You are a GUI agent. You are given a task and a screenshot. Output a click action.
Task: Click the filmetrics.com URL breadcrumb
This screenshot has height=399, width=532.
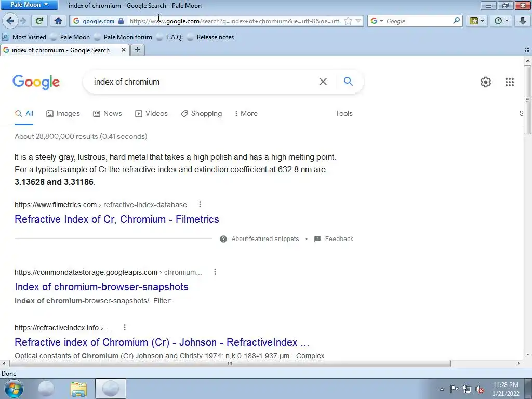click(x=100, y=205)
